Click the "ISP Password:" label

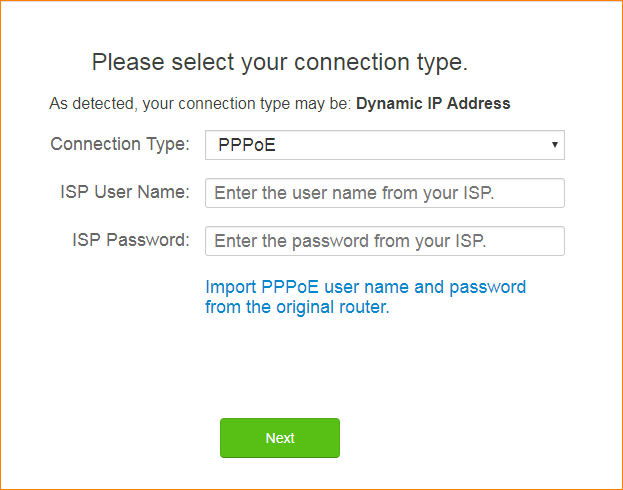pyautogui.click(x=130, y=240)
